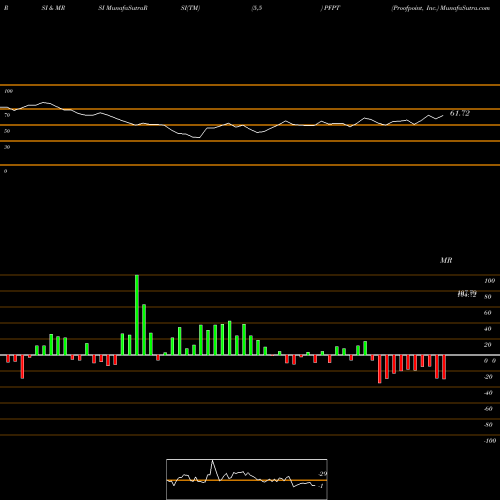
Task: Click the 'SI MunafaSutraR' header text
Action: [x=123, y=8]
